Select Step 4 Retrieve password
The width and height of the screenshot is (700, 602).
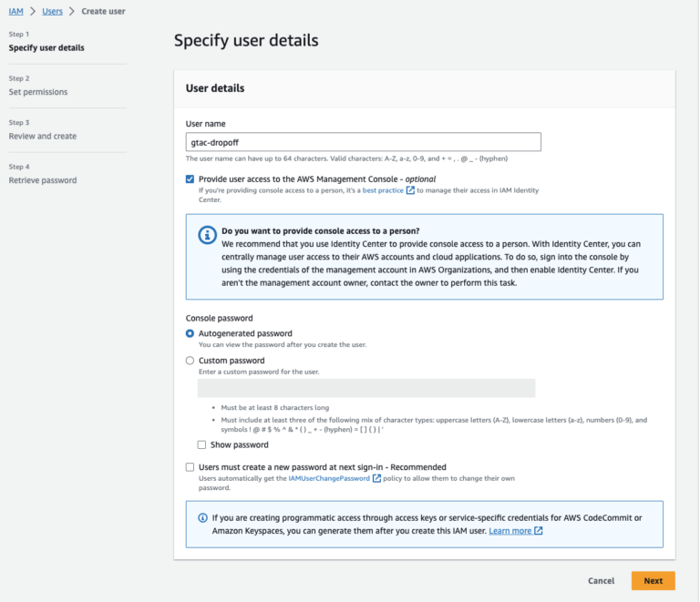(x=43, y=180)
